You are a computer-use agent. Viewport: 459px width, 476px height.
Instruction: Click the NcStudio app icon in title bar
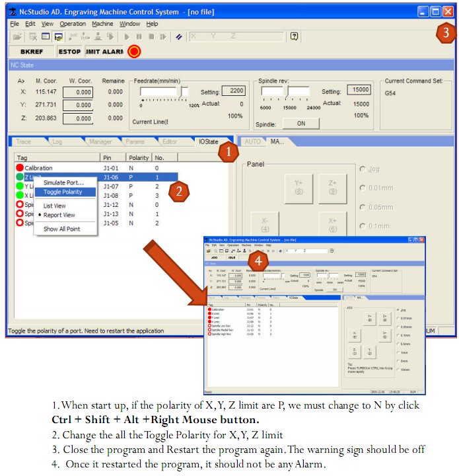click(x=13, y=12)
